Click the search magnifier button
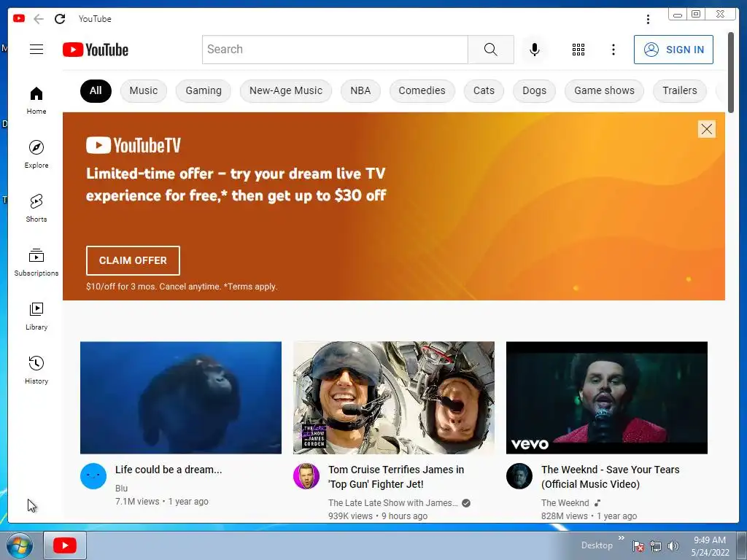Screen dimensions: 747x560 491,50
